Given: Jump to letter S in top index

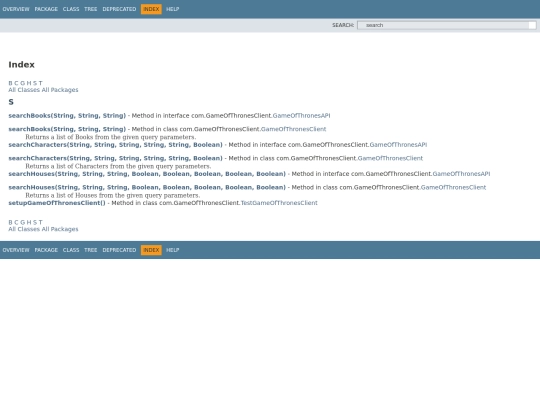Looking at the screenshot, I should click(x=35, y=83).
